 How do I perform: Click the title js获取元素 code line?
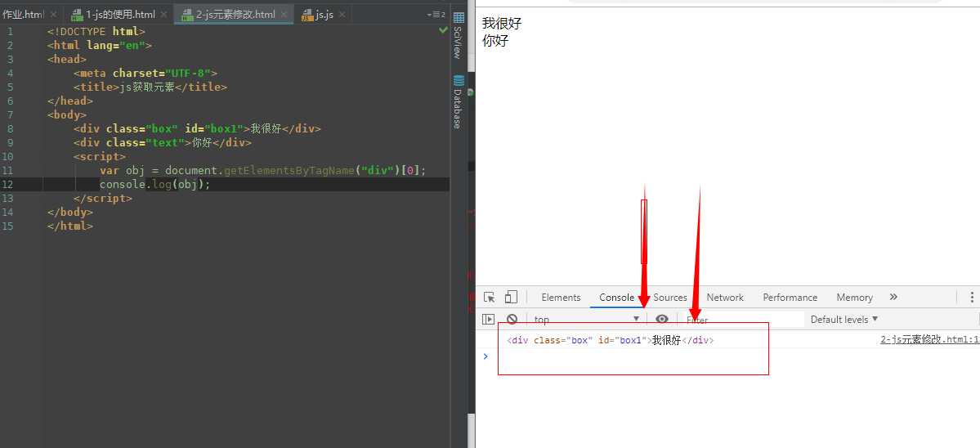[150, 87]
